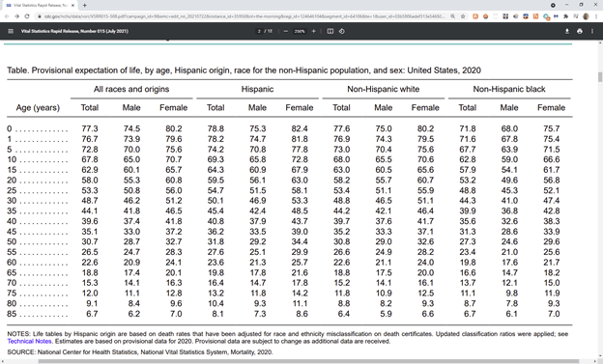This screenshot has height=364, width=603.
Task: View site lock information icon
Action: pos(39,16)
